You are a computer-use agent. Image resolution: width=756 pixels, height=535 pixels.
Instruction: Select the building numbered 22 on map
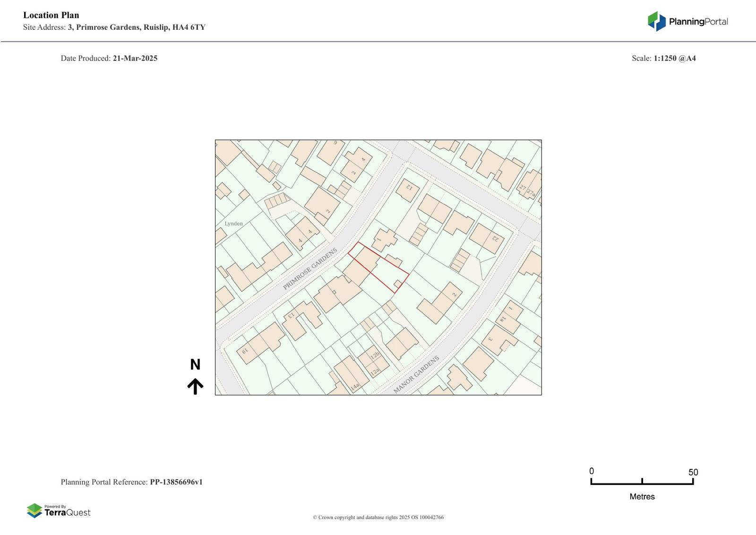(487, 238)
